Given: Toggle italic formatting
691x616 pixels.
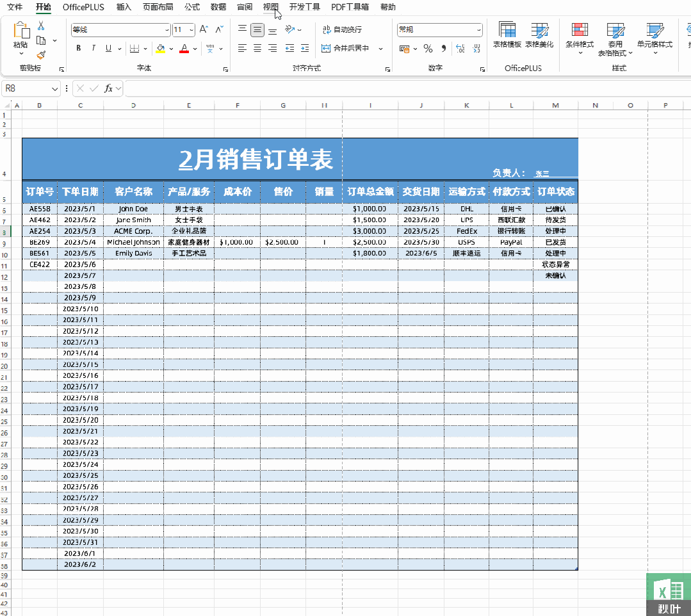Looking at the screenshot, I should (93, 49).
